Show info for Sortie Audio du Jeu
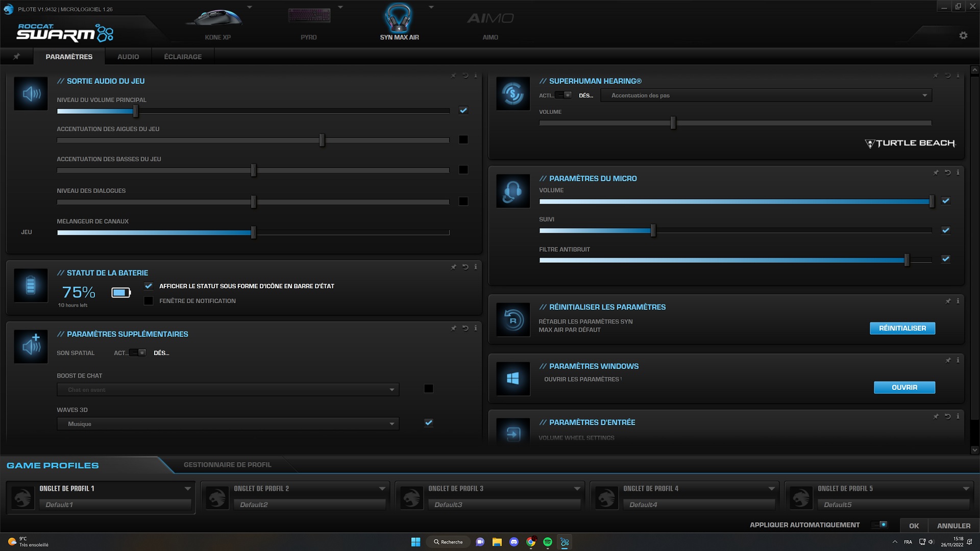Viewport: 980px width, 551px height. (476, 76)
